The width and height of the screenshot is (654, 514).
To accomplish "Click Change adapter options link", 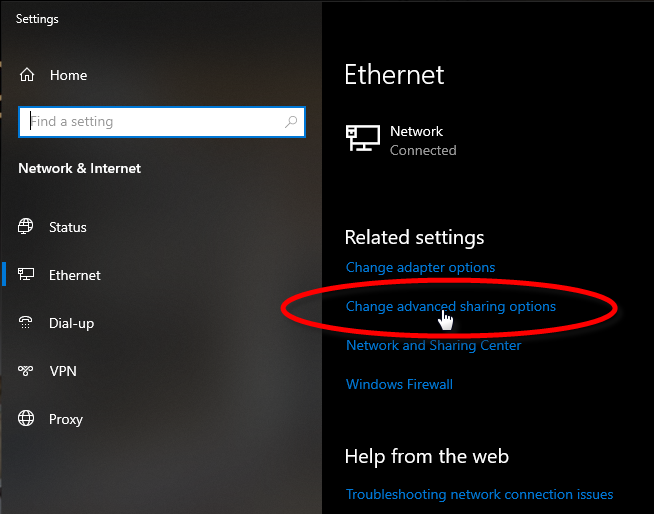I will point(420,267).
